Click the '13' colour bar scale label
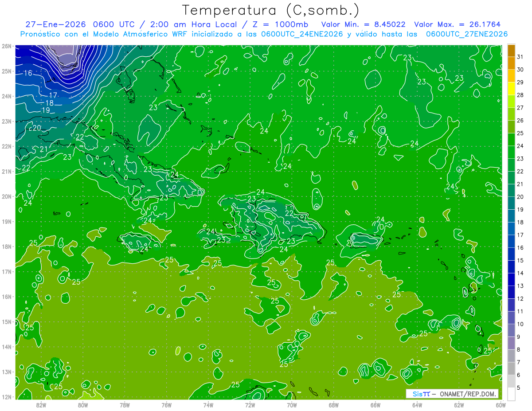 520,286
